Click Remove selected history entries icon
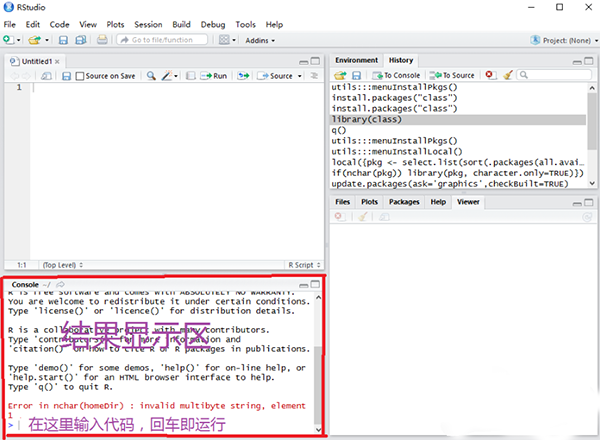Screen dimensions: 600x440 (x=490, y=75)
